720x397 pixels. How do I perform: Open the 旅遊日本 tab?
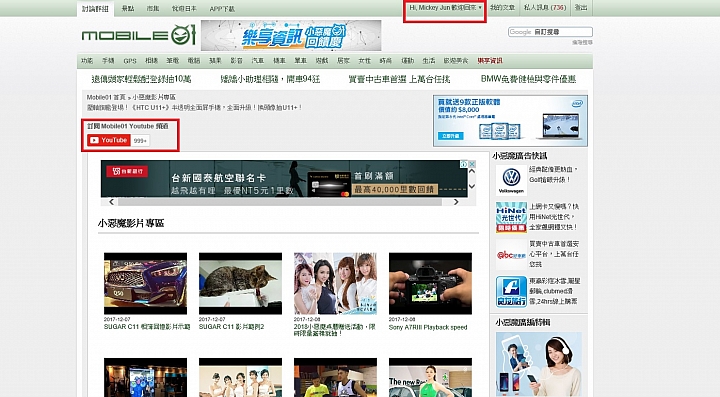[x=184, y=9]
